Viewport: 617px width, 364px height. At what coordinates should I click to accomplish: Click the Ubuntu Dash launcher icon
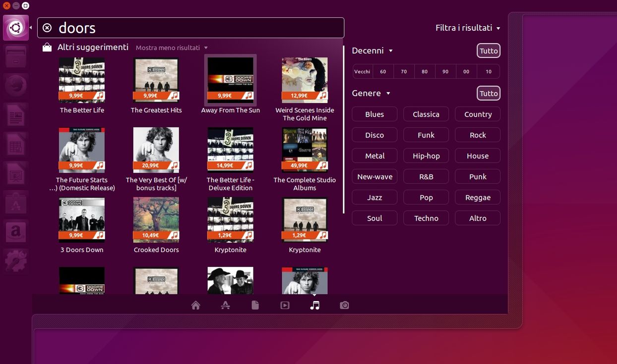pyautogui.click(x=16, y=28)
